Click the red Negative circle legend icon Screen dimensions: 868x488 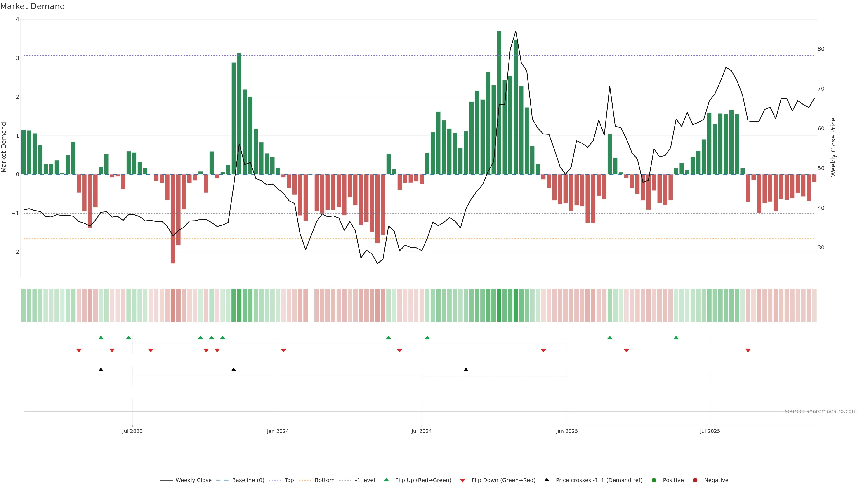(x=695, y=480)
